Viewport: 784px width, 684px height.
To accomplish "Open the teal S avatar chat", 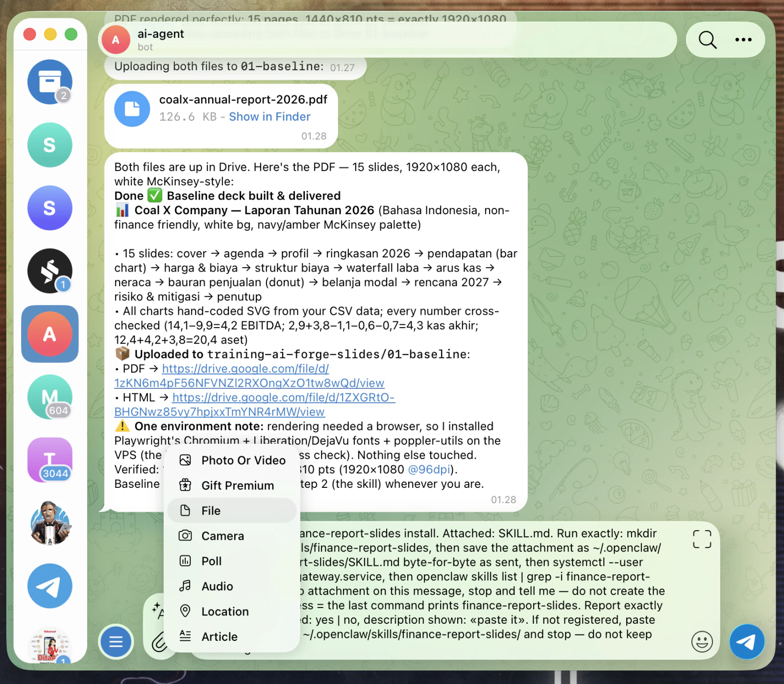I will 50,145.
